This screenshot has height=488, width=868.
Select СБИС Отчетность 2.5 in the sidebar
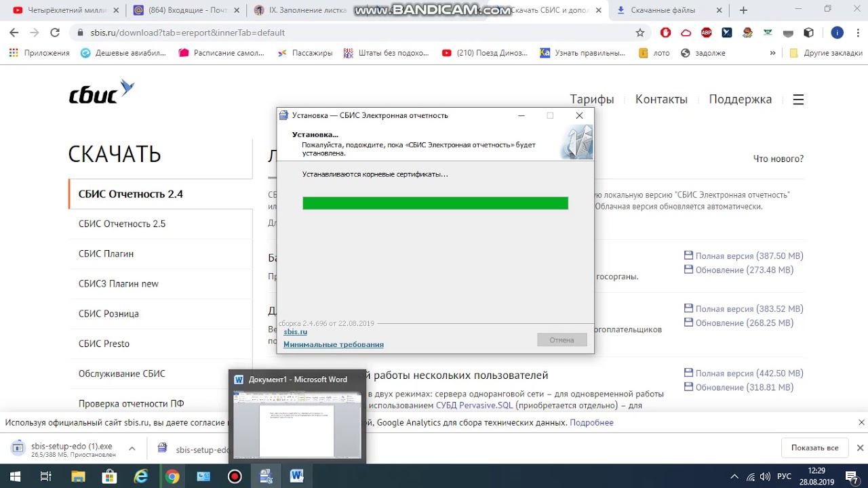[161, 224]
